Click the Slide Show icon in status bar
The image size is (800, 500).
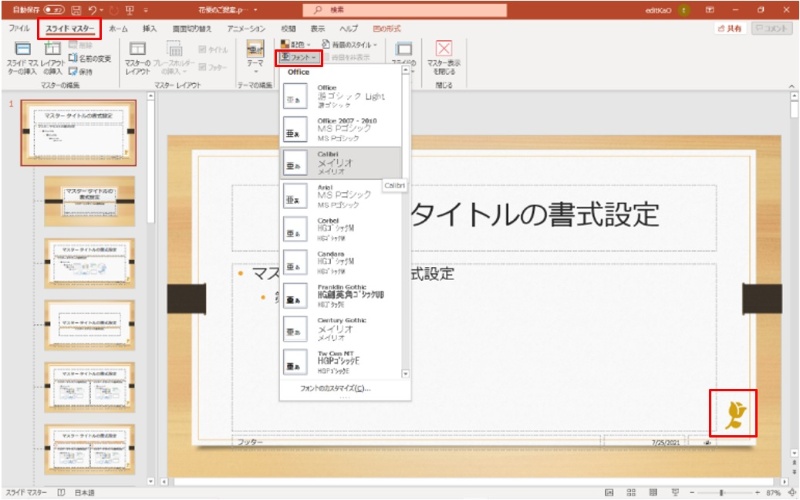pos(676,492)
